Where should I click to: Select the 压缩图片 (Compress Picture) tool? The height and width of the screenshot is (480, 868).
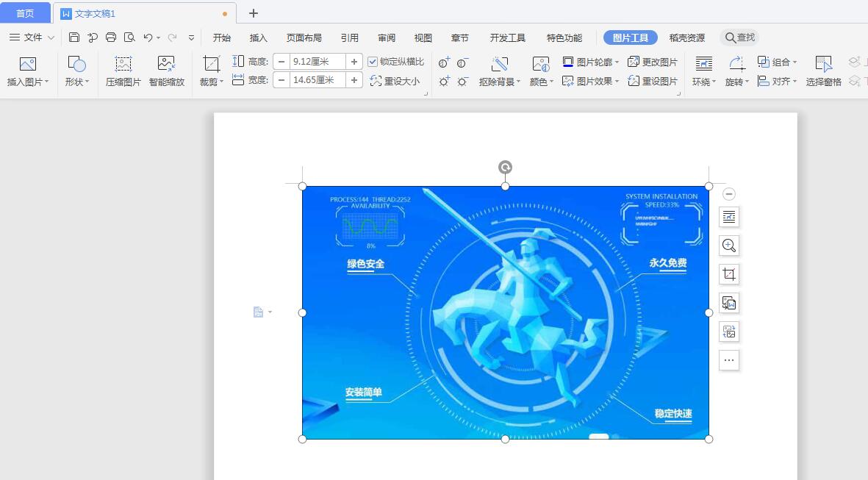(x=122, y=70)
